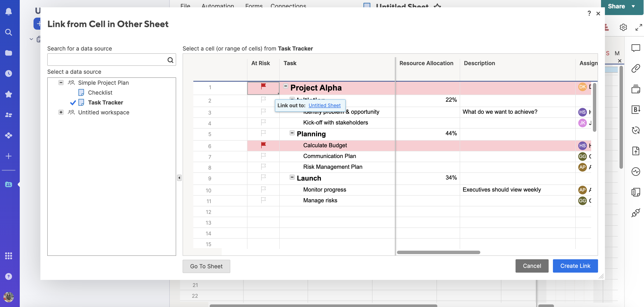Click the search icon in data source field
This screenshot has width=644, height=307.
[170, 59]
